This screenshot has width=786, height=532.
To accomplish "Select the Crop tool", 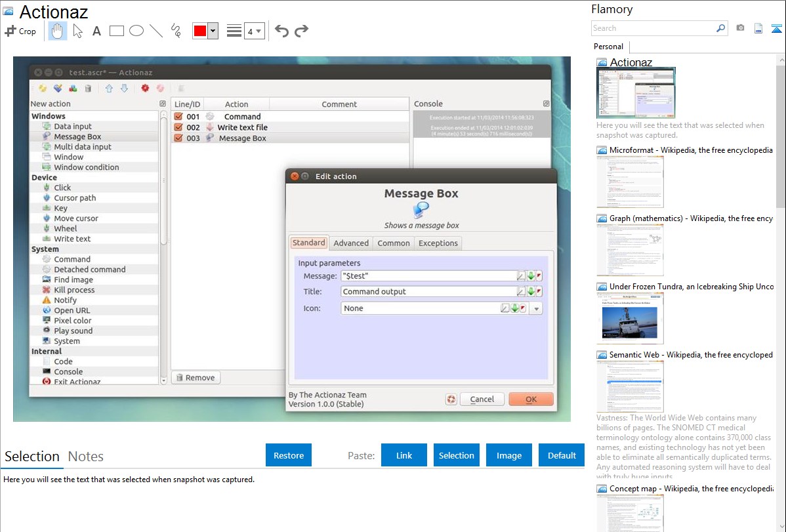I will click(20, 31).
